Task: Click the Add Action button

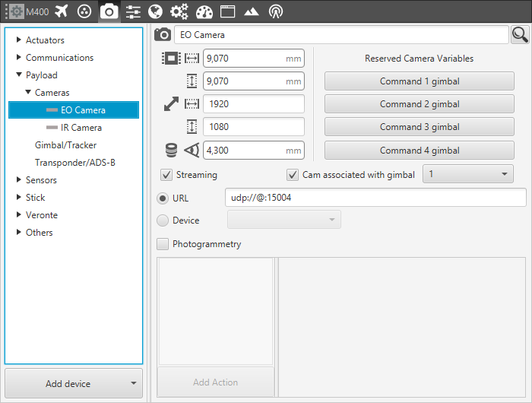Action: 215,382
